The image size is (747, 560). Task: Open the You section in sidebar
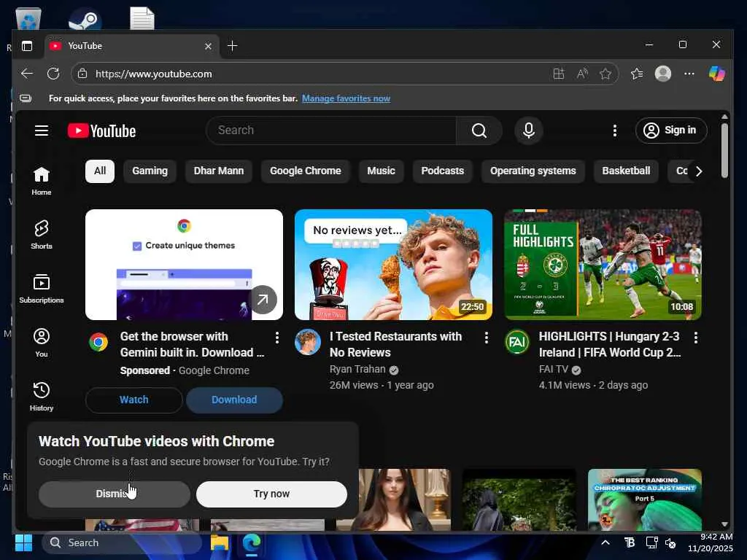[42, 343]
